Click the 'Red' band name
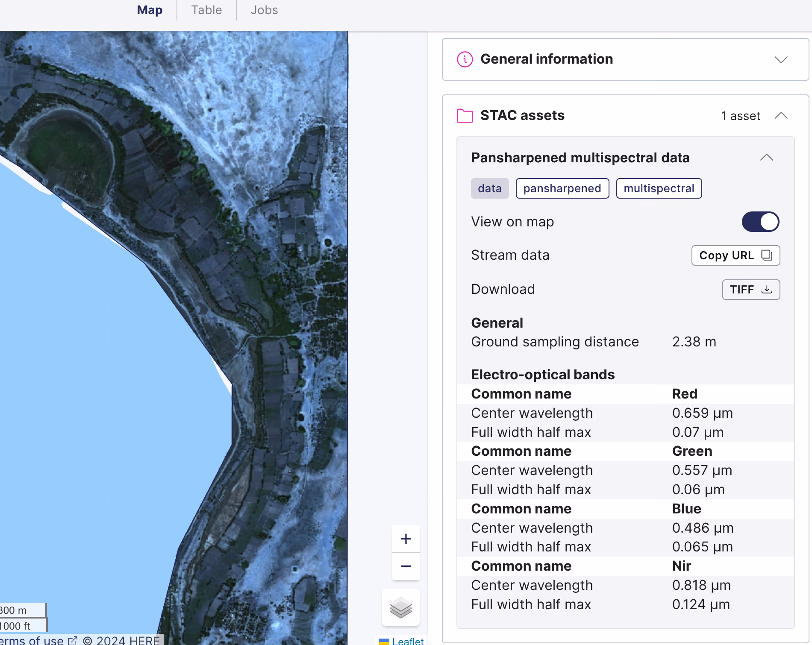The image size is (812, 645). (685, 394)
